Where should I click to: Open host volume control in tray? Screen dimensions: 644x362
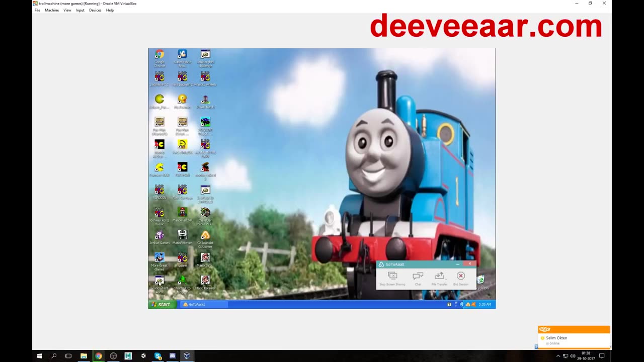573,356
